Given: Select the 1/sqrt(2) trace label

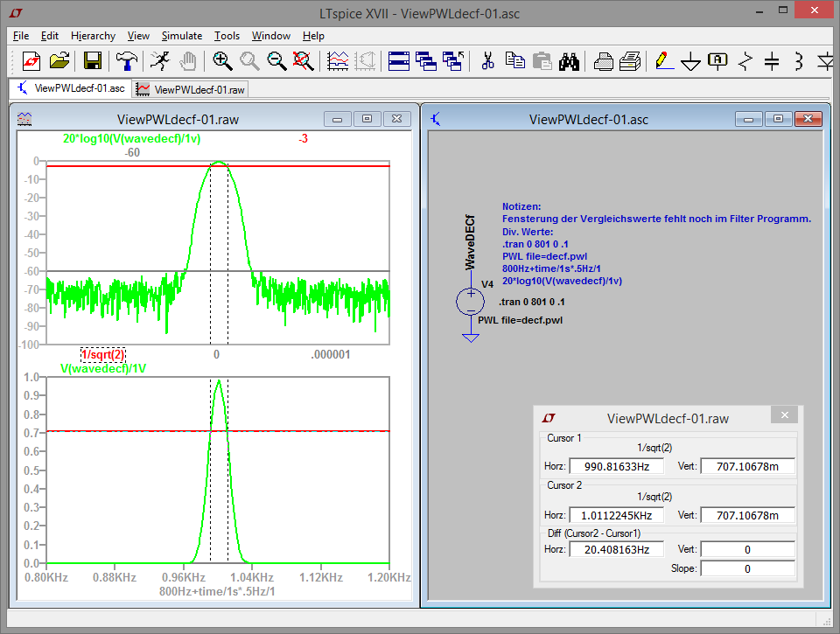Looking at the screenshot, I should click(x=103, y=354).
